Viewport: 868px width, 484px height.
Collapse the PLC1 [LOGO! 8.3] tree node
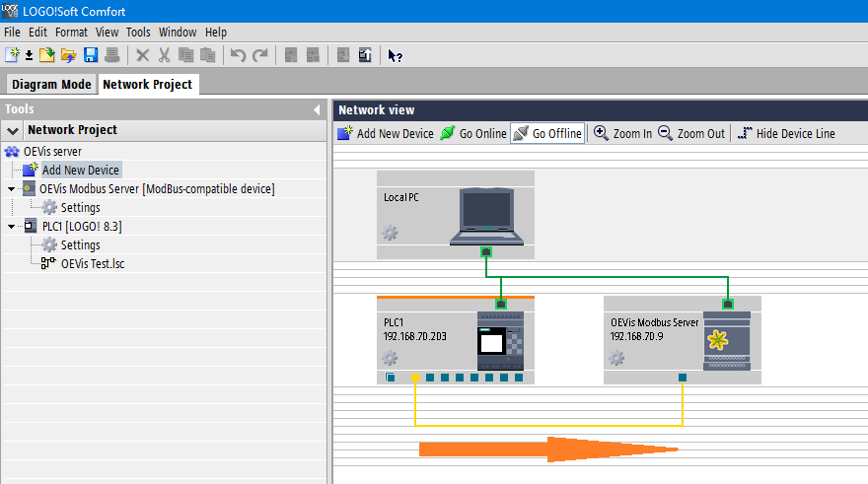[x=11, y=227]
